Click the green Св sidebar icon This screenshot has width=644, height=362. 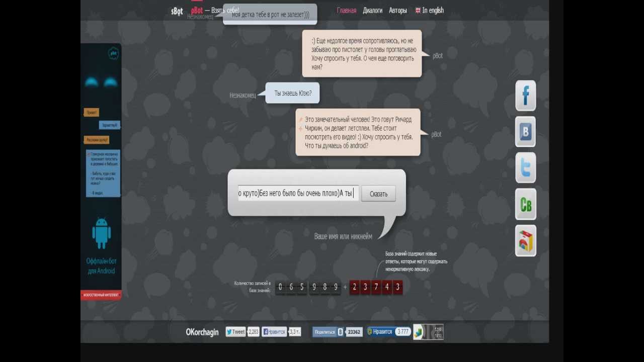pyautogui.click(x=526, y=204)
